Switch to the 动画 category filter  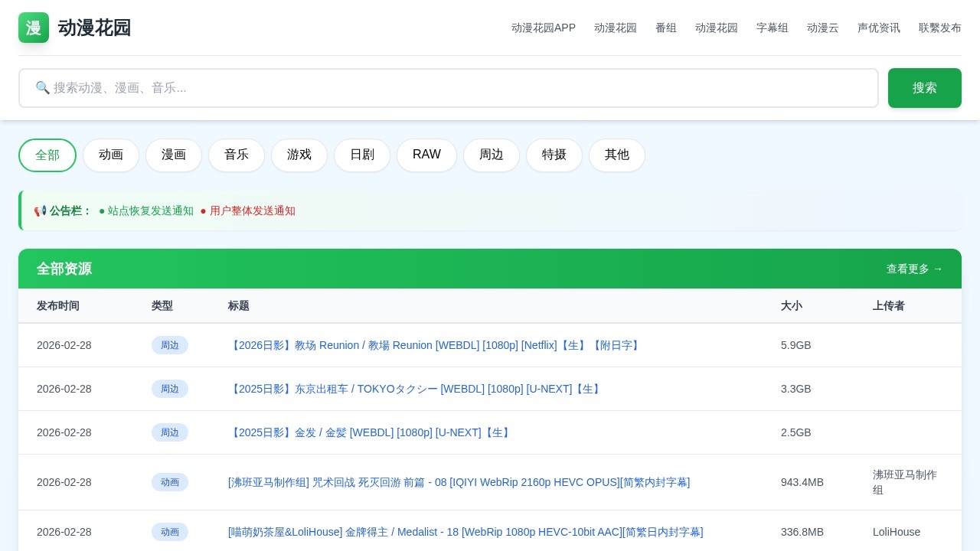[111, 155]
